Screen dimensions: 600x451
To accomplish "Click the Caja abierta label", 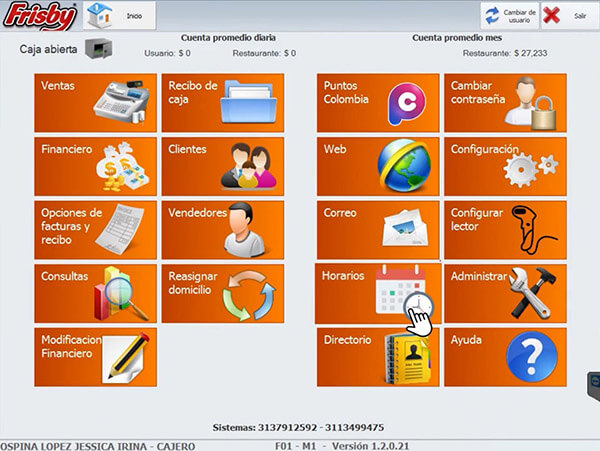I will coord(48,49).
